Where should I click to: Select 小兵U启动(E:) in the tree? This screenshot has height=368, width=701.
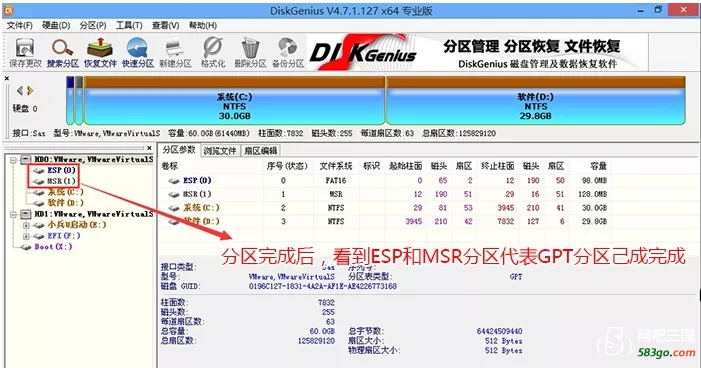(77, 225)
